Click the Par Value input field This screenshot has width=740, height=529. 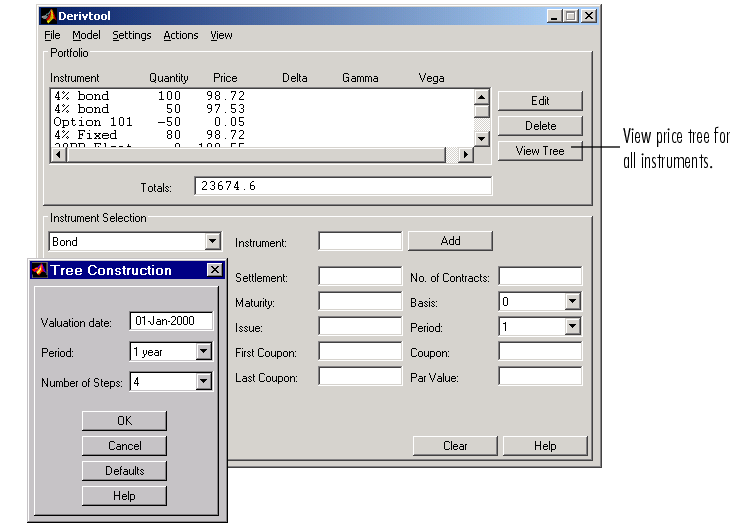540,376
